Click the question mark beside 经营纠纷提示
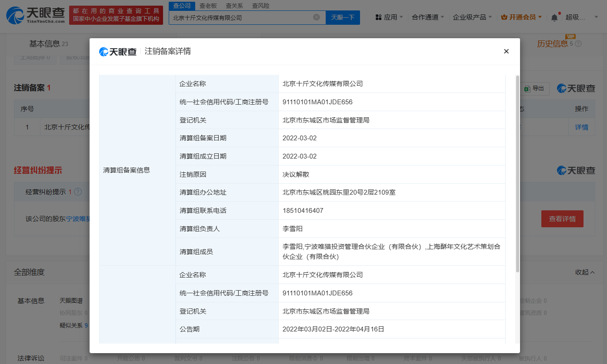The height and width of the screenshot is (364, 607). pos(77,192)
